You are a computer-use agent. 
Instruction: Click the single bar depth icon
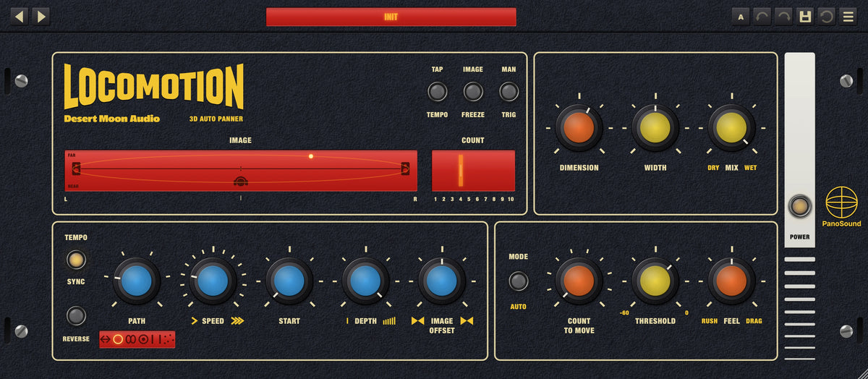(x=347, y=320)
